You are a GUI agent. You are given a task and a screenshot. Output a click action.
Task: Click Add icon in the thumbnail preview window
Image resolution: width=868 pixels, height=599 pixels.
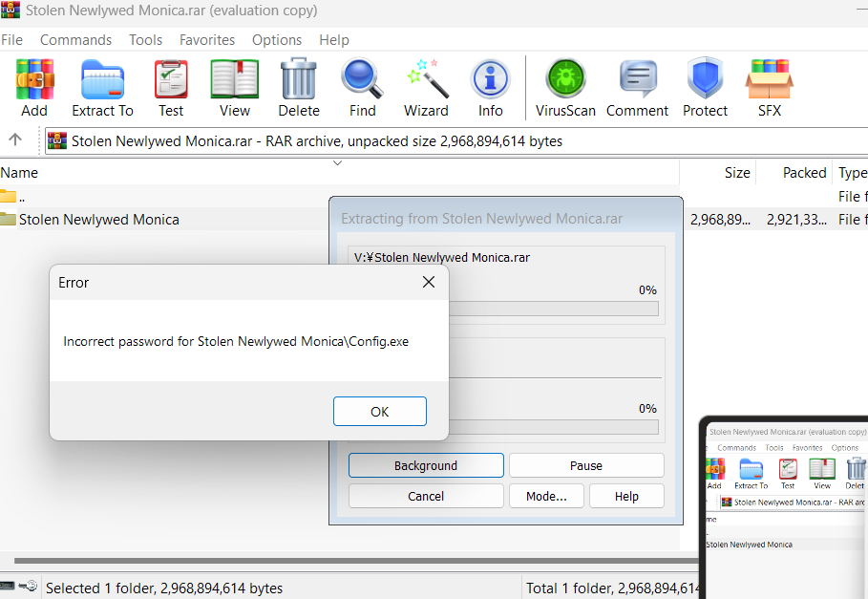714,469
